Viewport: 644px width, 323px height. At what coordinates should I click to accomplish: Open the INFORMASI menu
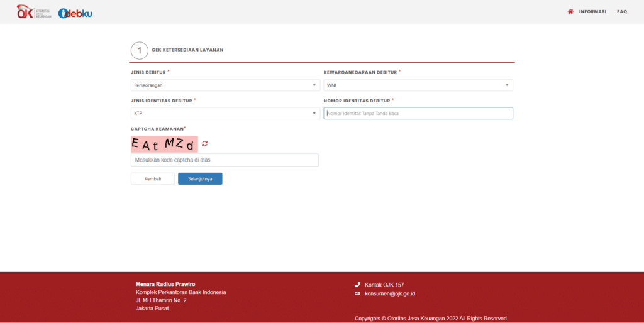pos(592,11)
